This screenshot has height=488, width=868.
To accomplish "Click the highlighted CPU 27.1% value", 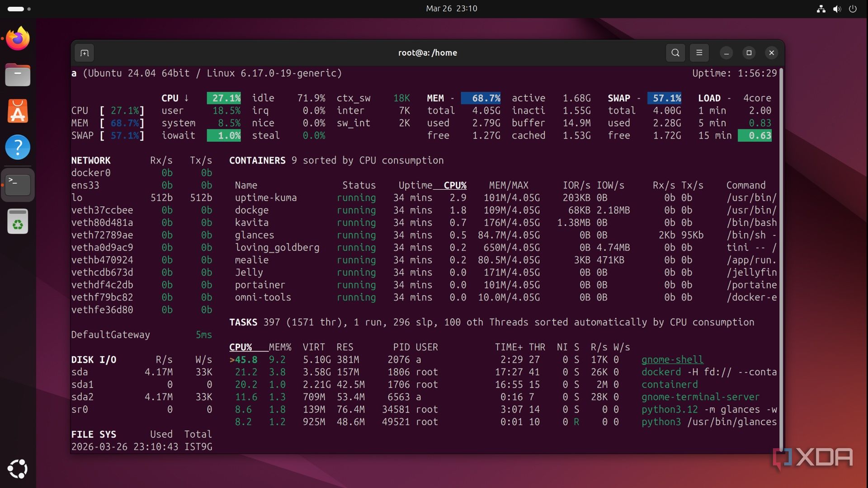I will pyautogui.click(x=224, y=98).
